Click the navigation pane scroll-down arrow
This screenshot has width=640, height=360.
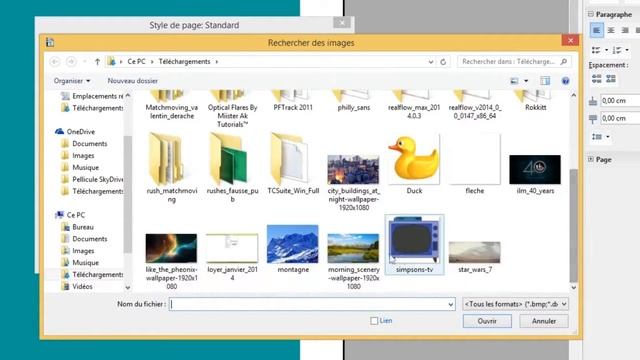[128, 287]
